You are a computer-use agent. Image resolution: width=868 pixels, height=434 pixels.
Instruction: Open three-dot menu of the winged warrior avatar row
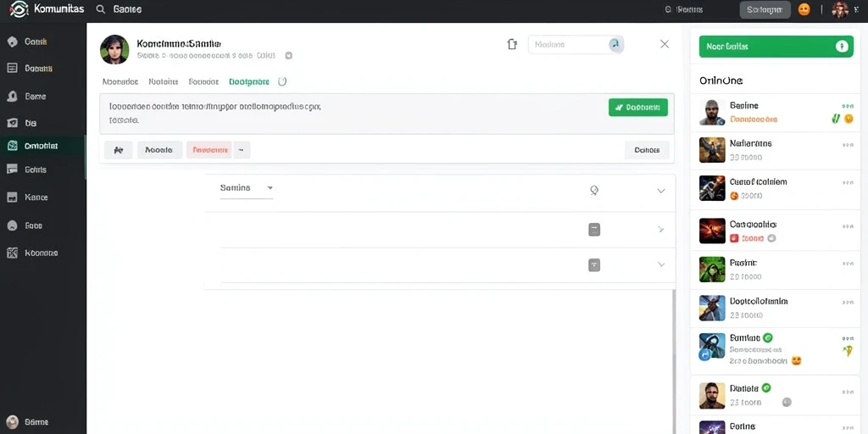[x=847, y=144]
